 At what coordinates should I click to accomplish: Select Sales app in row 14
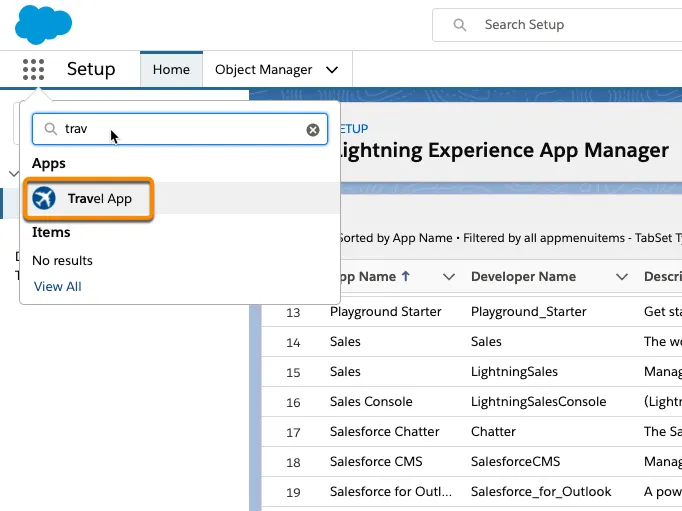[x=345, y=341]
